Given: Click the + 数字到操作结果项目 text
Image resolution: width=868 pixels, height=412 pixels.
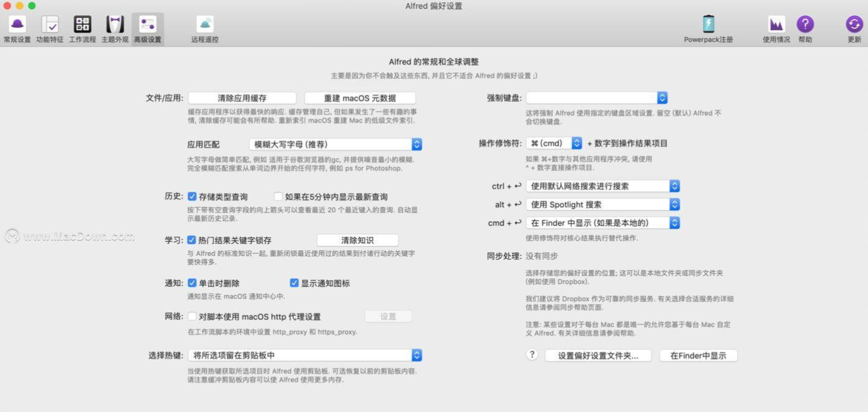Looking at the screenshot, I should 627,143.
